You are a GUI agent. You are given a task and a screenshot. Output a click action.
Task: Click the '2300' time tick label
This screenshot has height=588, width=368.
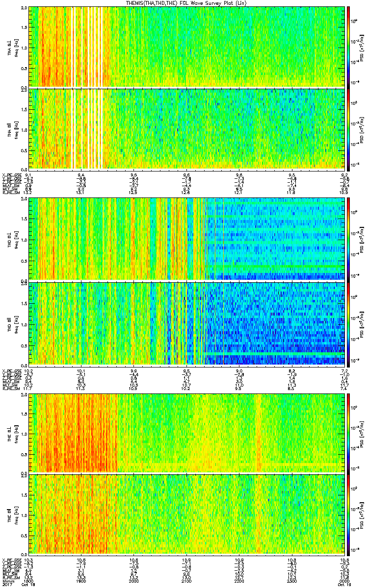[x=291, y=581]
